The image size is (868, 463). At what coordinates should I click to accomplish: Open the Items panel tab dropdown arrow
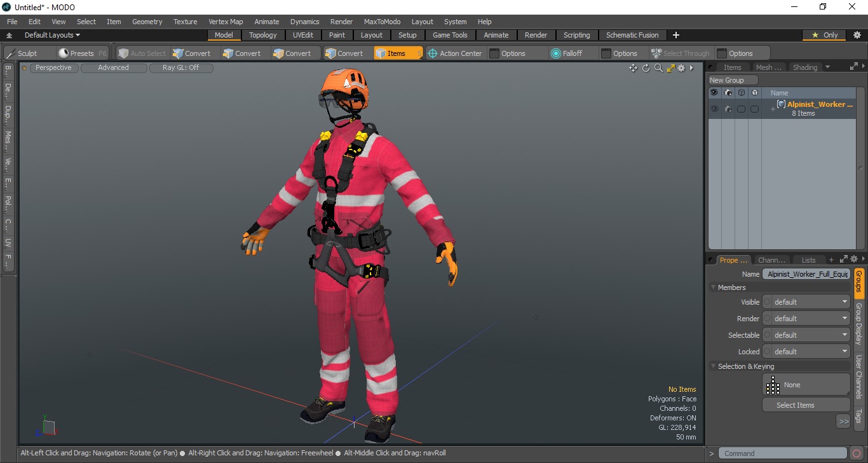tap(827, 67)
